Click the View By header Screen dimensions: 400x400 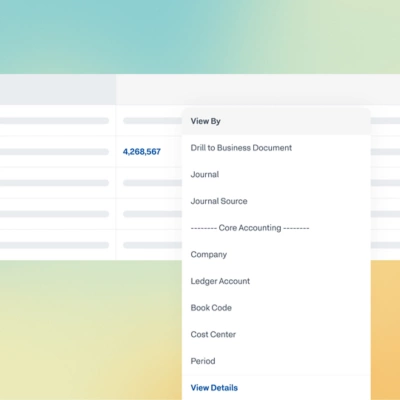tap(205, 121)
